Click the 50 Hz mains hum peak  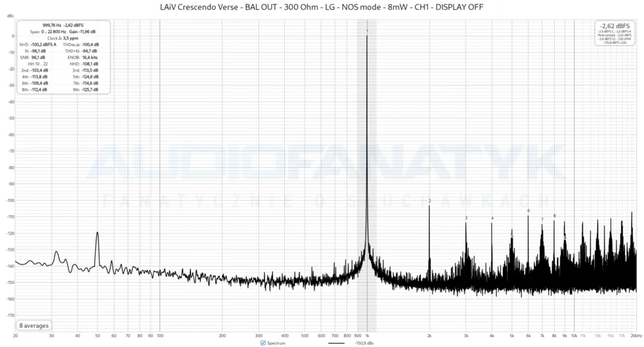(97, 233)
